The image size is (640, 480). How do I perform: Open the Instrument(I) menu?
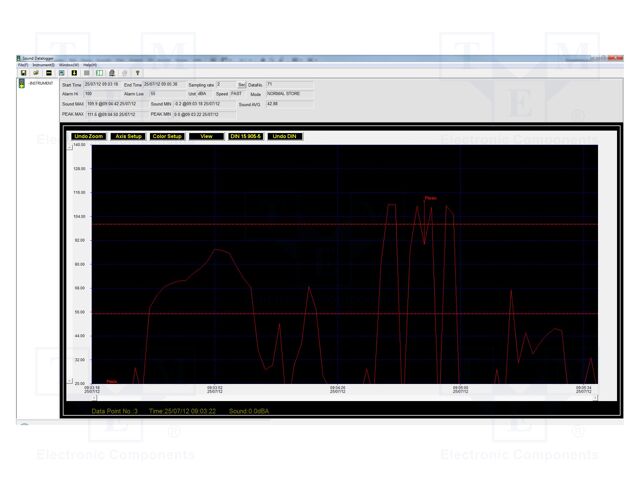pos(43,64)
